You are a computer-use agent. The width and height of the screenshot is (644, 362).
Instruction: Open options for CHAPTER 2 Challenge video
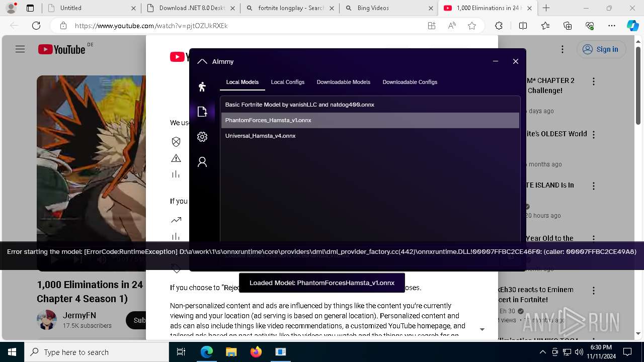pos(594,81)
